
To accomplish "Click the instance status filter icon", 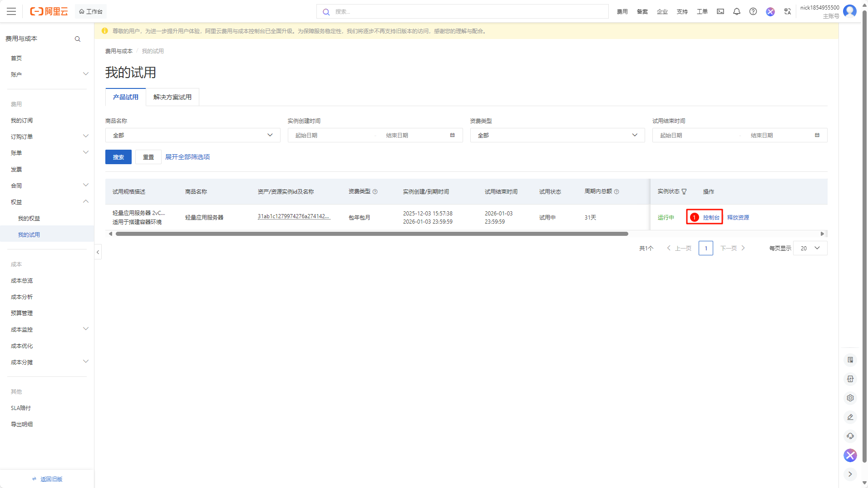I will click(684, 192).
